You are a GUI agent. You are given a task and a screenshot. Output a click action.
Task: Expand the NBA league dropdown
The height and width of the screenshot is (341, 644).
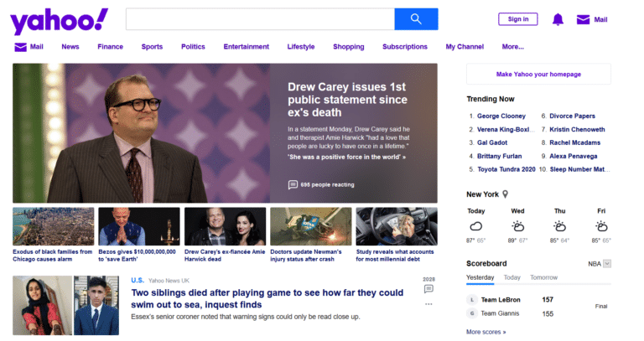(607, 263)
